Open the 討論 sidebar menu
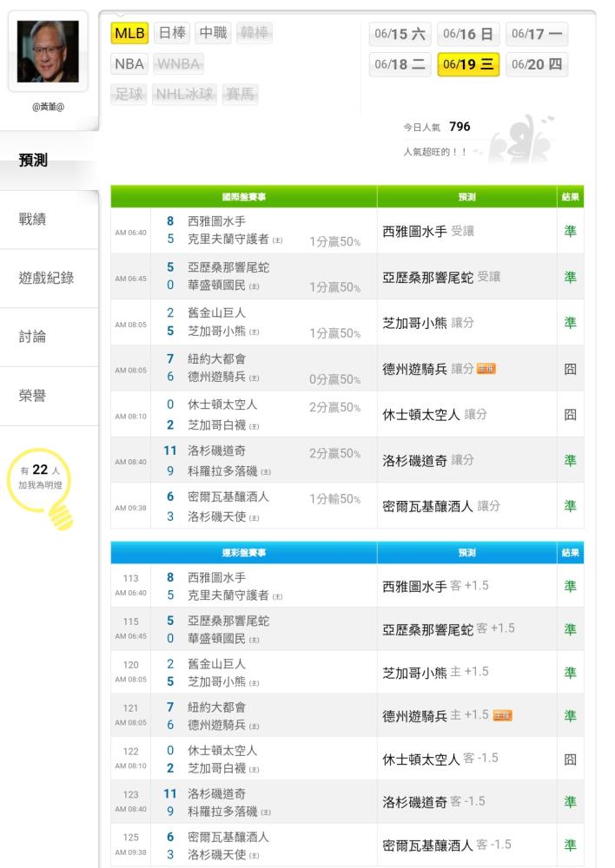Screen dimensions: 615x868 coord(33,337)
